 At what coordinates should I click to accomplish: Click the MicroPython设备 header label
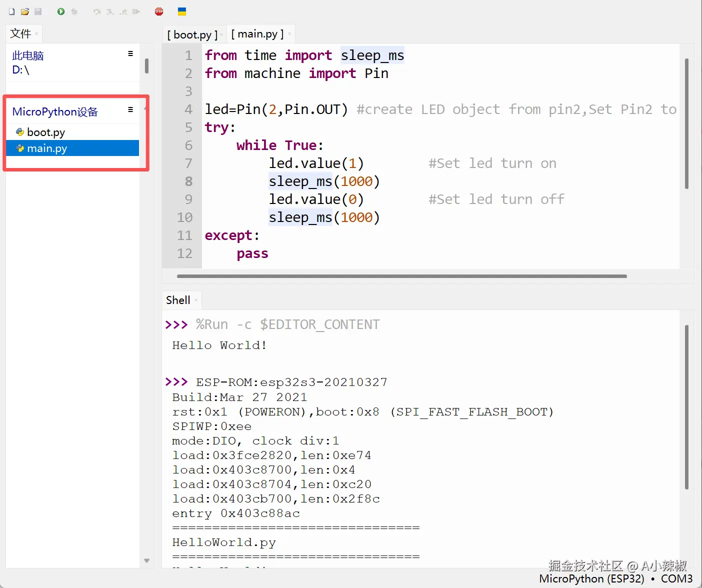point(55,111)
